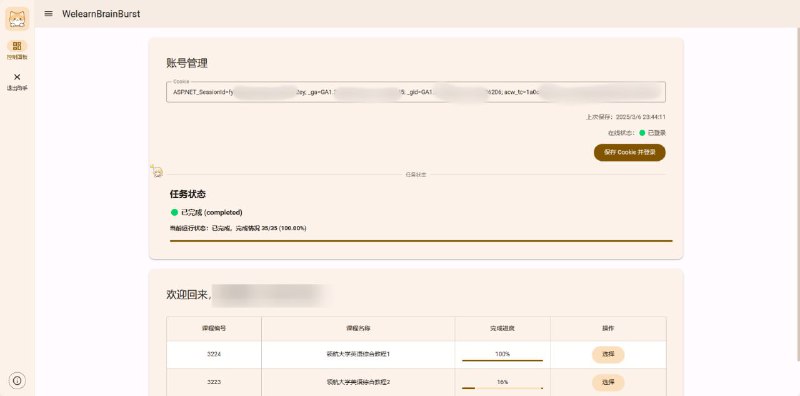The width and height of the screenshot is (800, 396).
Task: Click course number 3224 cell
Action: pos(214,354)
